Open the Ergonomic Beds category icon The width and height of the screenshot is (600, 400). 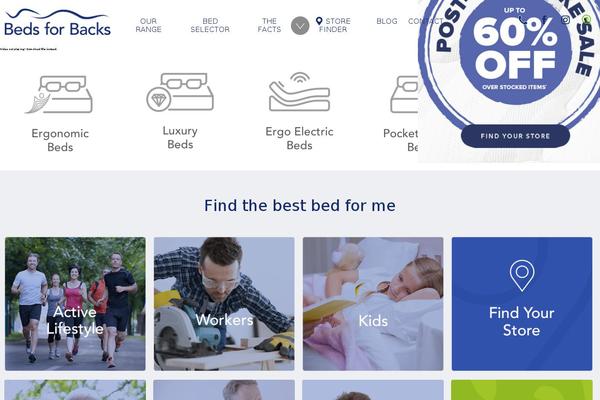[x=59, y=95]
